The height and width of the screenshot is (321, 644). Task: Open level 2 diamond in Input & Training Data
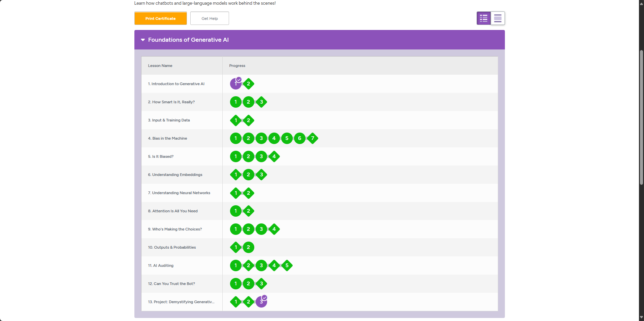tap(249, 120)
